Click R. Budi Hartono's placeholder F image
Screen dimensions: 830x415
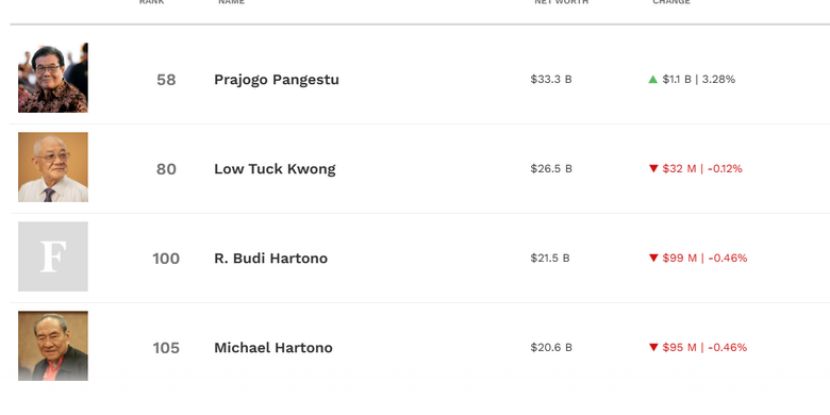(x=53, y=257)
